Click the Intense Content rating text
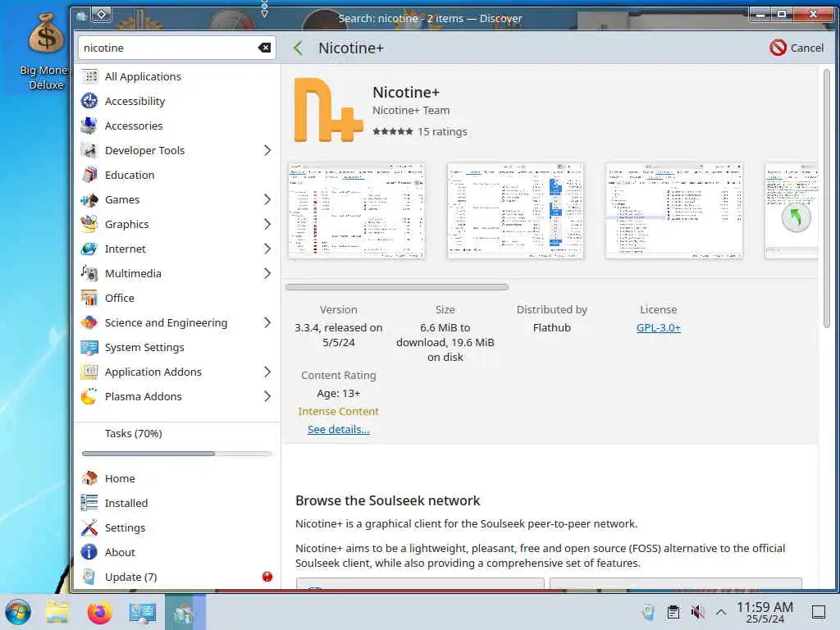The height and width of the screenshot is (630, 840). click(x=339, y=412)
